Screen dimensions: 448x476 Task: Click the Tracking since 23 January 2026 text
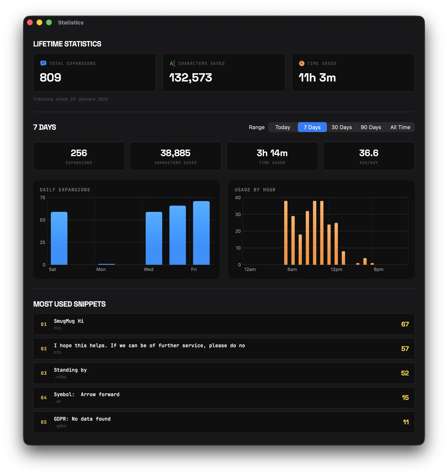pos(71,99)
